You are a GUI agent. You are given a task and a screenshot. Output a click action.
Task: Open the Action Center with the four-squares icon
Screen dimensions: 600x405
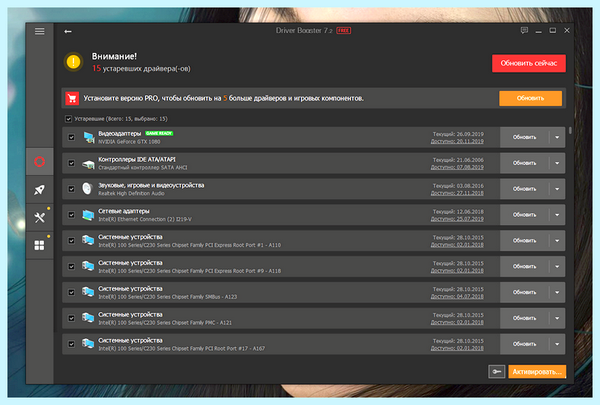[x=39, y=245]
